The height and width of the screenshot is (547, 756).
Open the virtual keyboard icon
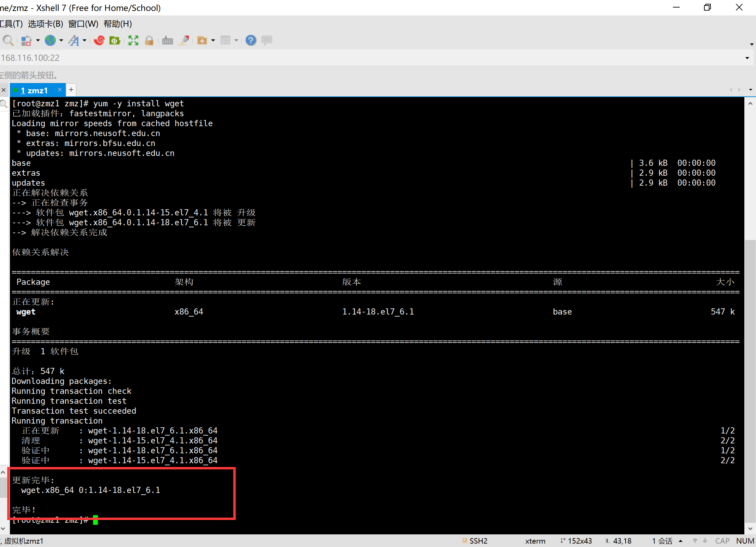coord(167,40)
